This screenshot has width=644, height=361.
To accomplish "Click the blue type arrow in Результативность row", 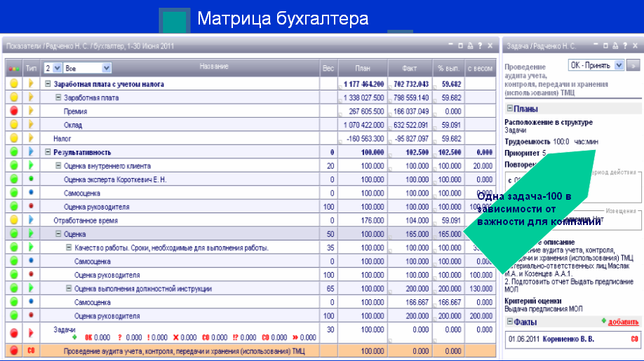I will [31, 152].
